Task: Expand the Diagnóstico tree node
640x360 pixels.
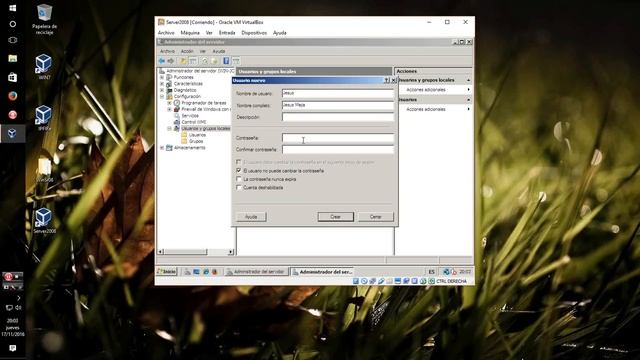Action: pos(162,90)
